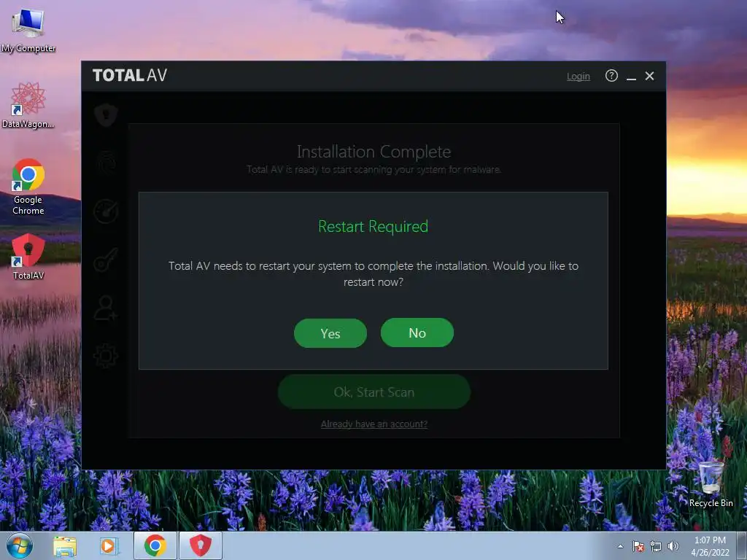
Task: Select the Recycle Bin desktop icon
Action: 711,484
